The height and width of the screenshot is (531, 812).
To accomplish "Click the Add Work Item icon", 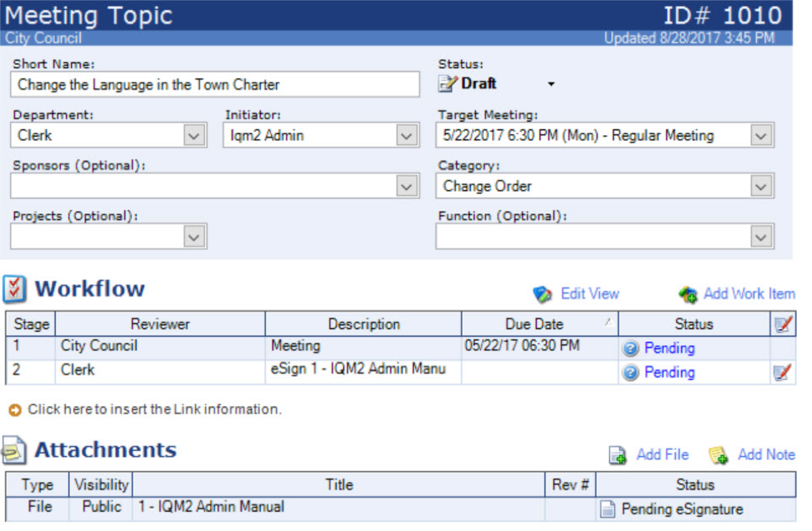I will (689, 294).
